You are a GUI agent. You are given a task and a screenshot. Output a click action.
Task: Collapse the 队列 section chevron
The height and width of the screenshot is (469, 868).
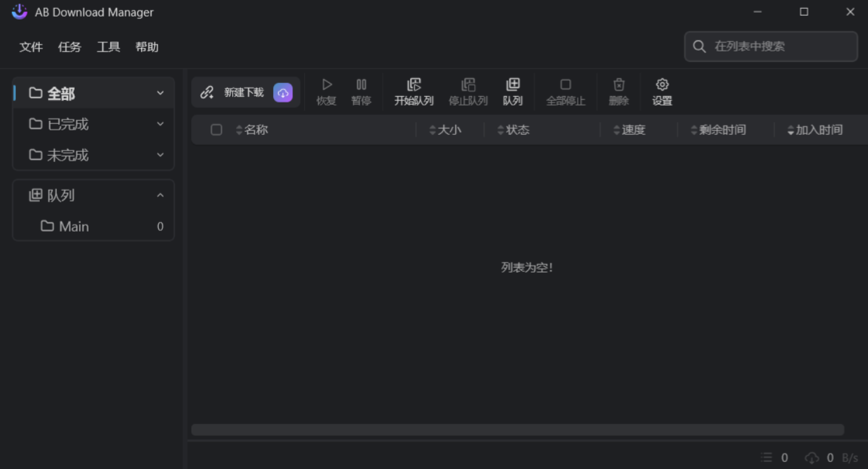click(x=160, y=195)
